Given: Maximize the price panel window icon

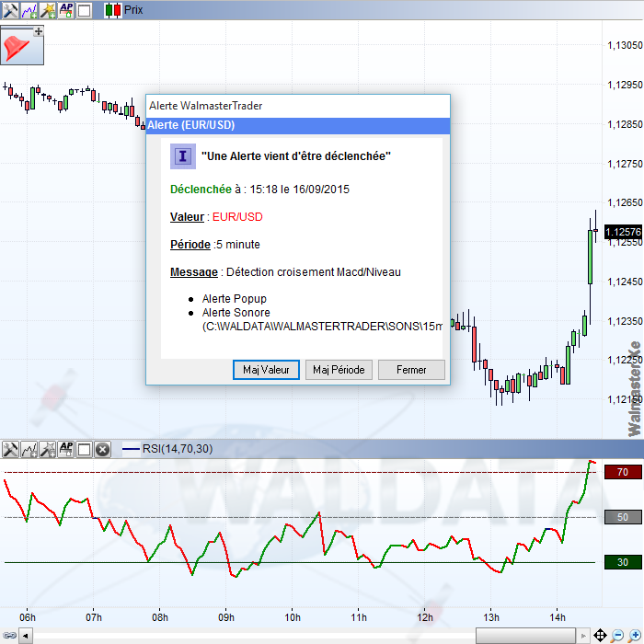Looking at the screenshot, I should pyautogui.click(x=85, y=10).
